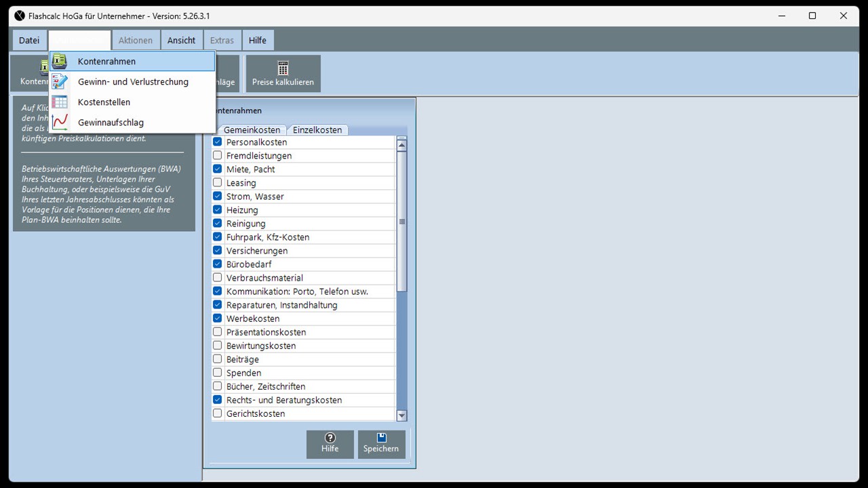
Task: Click the list scroll up arrow
Action: click(x=401, y=144)
